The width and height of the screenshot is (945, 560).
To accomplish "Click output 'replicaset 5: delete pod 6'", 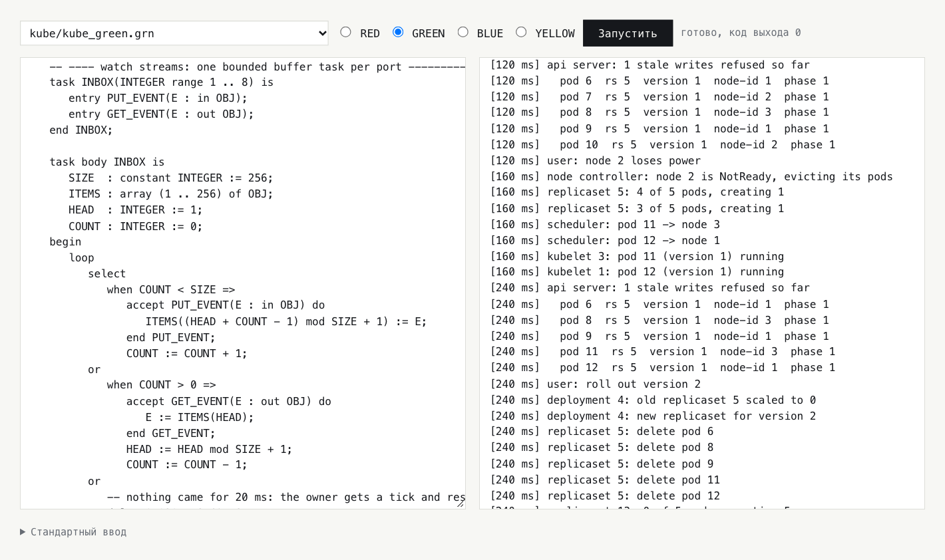I will point(602,432).
